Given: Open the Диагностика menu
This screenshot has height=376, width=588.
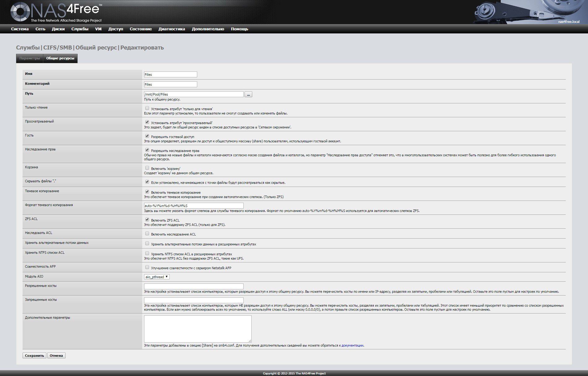Looking at the screenshot, I should tap(172, 29).
